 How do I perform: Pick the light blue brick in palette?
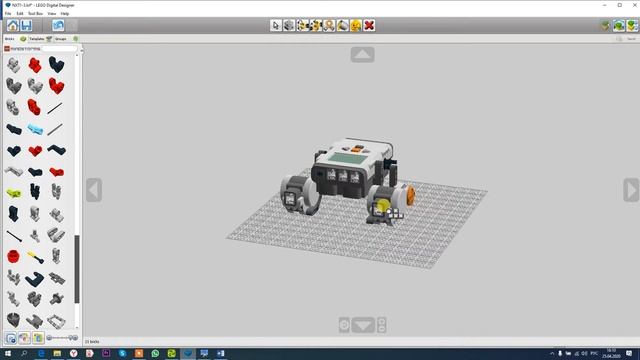(x=35, y=130)
